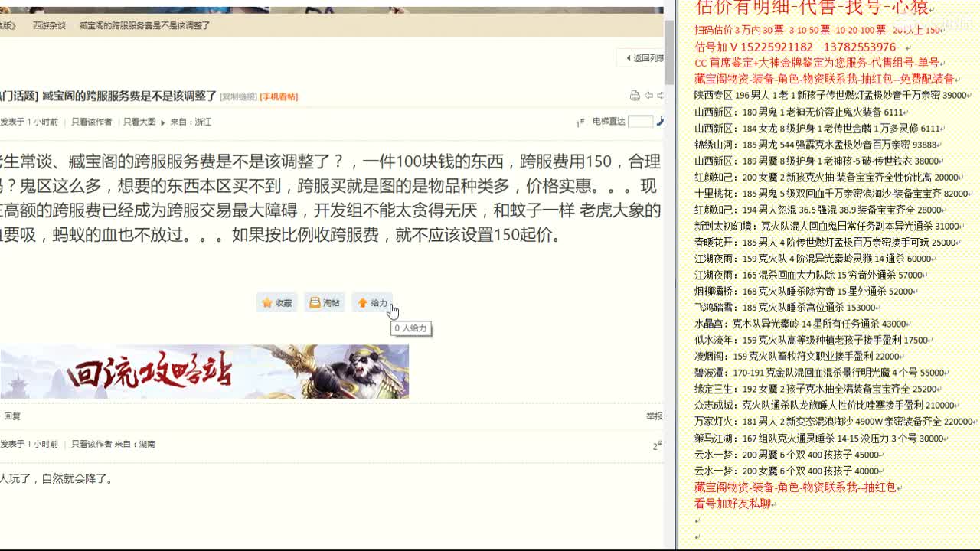Click the 香暖花开 185男人 listing row
980x551 pixels.
(x=825, y=243)
